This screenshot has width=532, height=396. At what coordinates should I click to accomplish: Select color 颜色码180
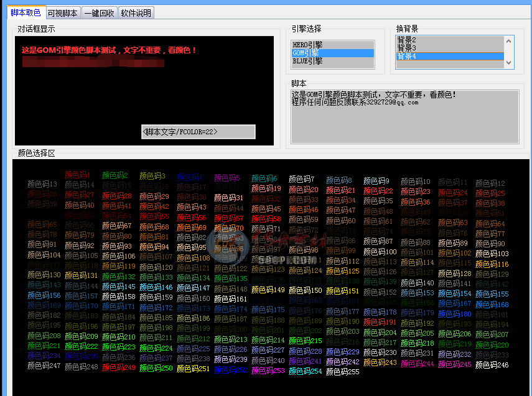455,314
